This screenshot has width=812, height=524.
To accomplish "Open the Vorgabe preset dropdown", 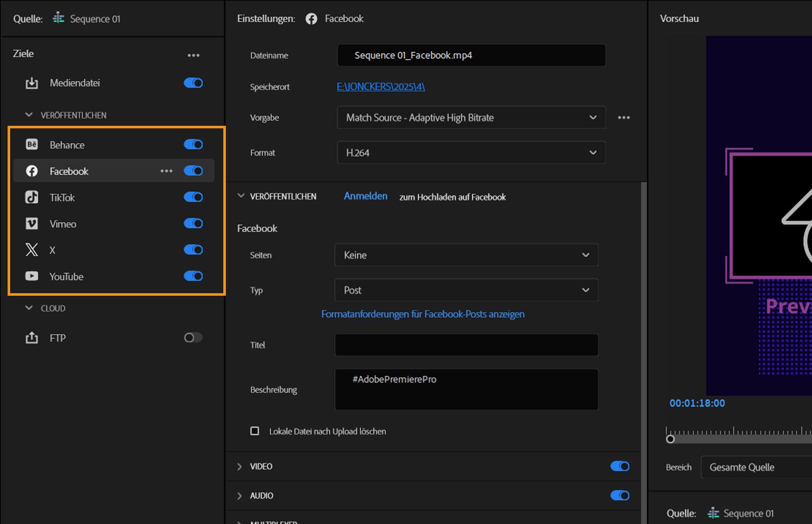I will [x=470, y=118].
